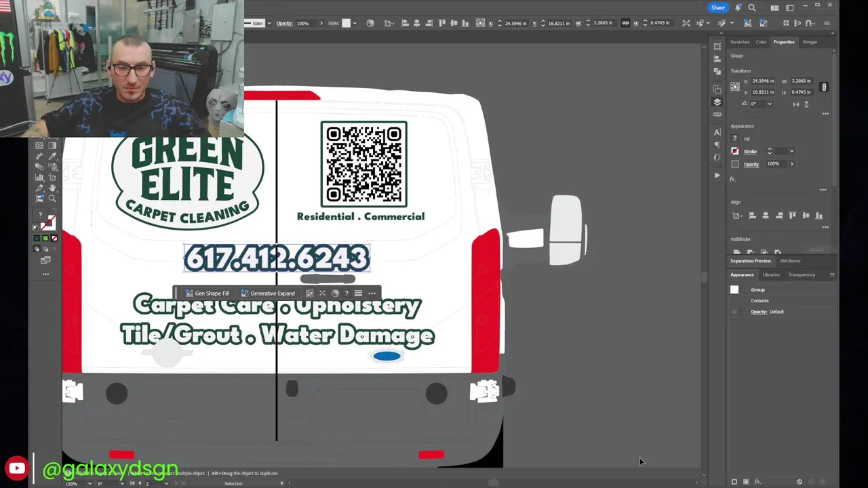Open Align section more options
The image size is (868, 488).
pyautogui.click(x=825, y=227)
